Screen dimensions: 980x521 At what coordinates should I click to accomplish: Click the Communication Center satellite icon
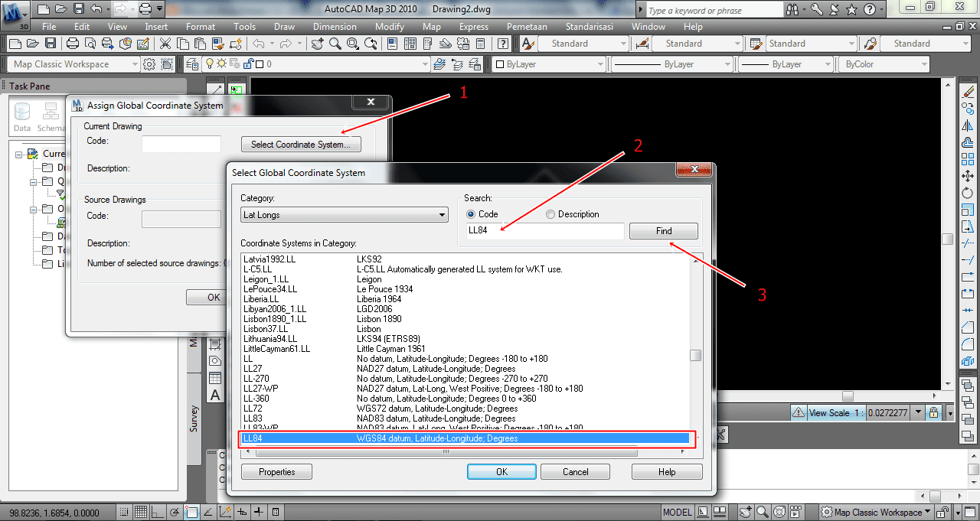[x=835, y=10]
